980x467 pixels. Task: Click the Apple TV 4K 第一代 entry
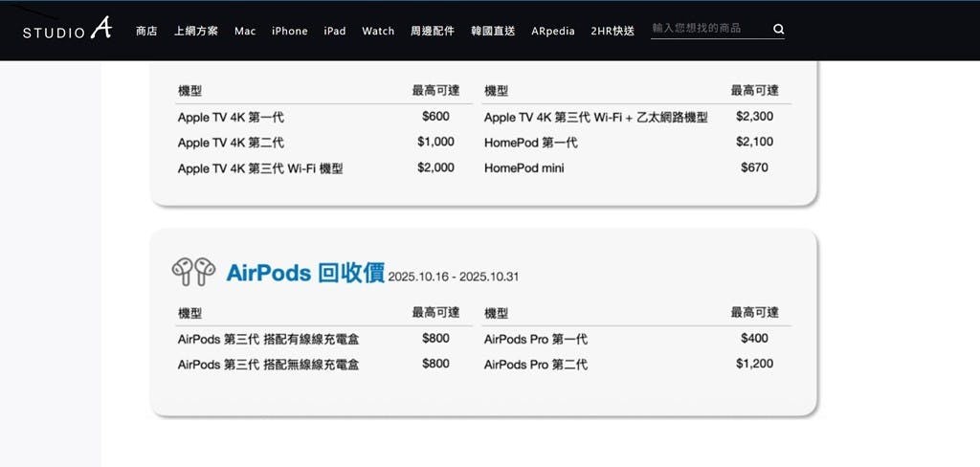coord(231,118)
